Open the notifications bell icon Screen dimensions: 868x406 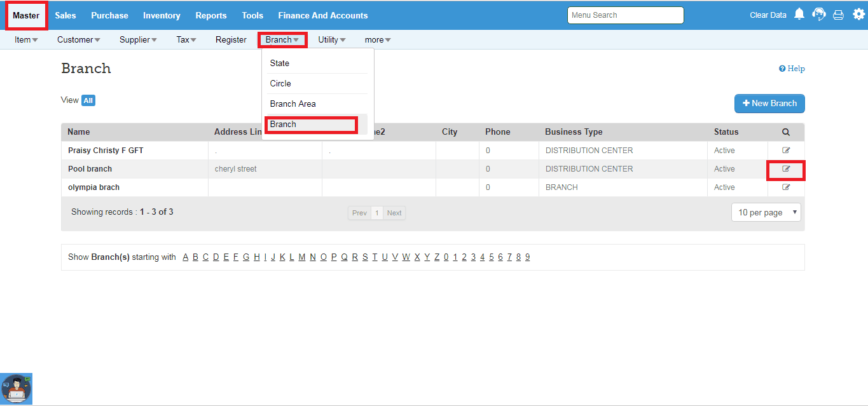click(799, 15)
